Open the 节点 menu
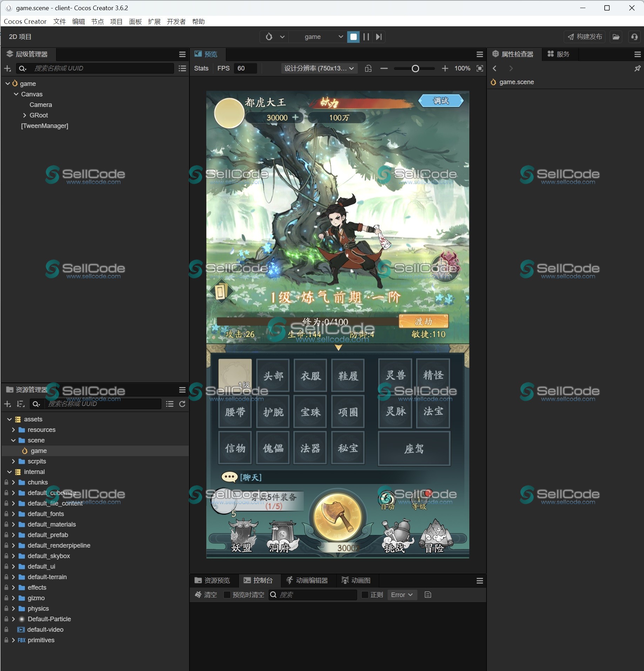Screen dimensions: 644x671 [98, 22]
